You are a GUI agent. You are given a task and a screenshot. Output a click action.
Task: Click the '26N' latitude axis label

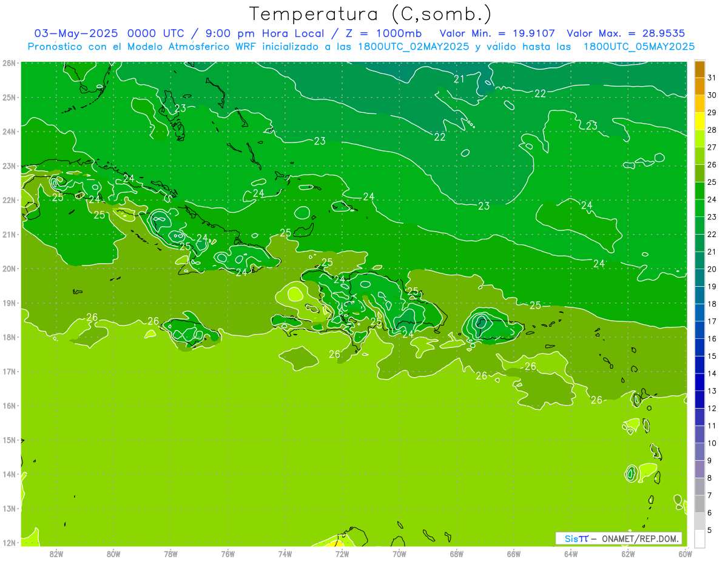click(x=9, y=62)
